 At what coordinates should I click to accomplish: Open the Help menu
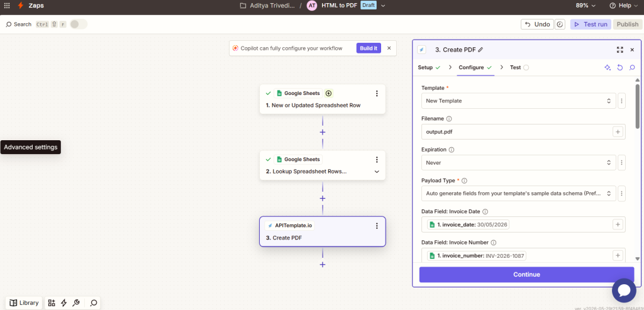click(x=623, y=6)
